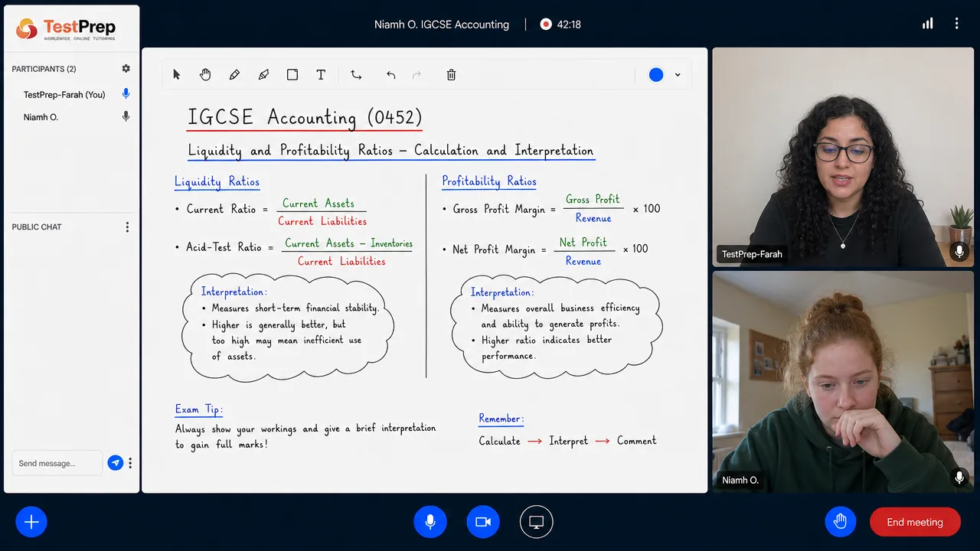This screenshot has height=551, width=980.
Task: Click the Public Chat header
Action: (37, 227)
